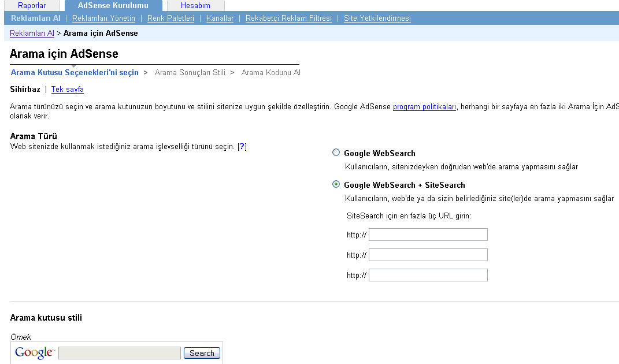Click the Arama Türü heading
619x364 pixels.
(x=34, y=136)
